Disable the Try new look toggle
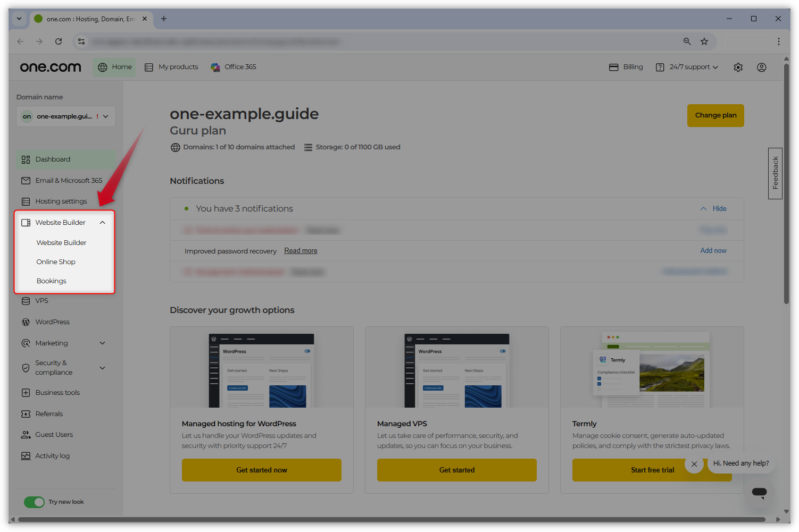The image size is (799, 532). coord(34,502)
